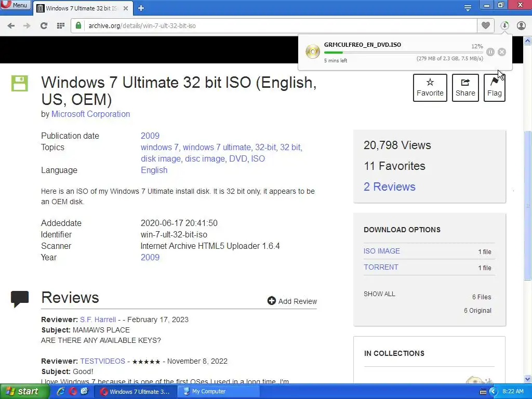Click the 8:22 AM clock
Image resolution: width=532 pixels, height=399 pixels.
(x=513, y=391)
